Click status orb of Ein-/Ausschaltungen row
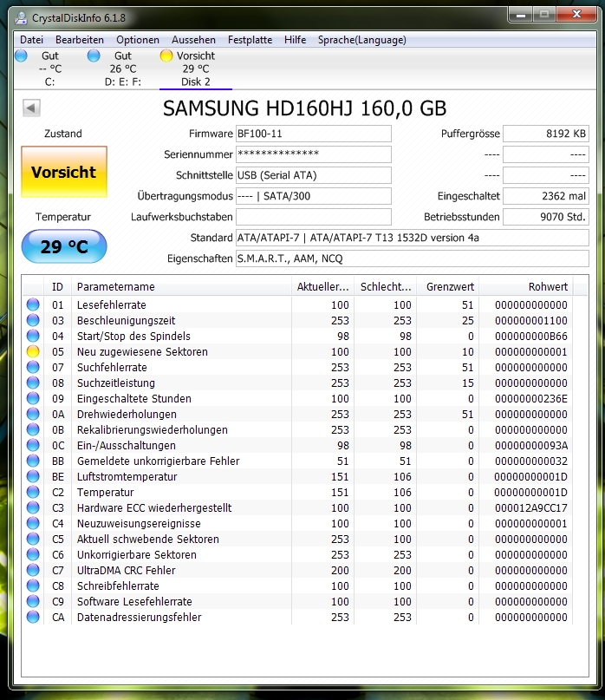Viewport: 605px width, 700px height. 33,445
